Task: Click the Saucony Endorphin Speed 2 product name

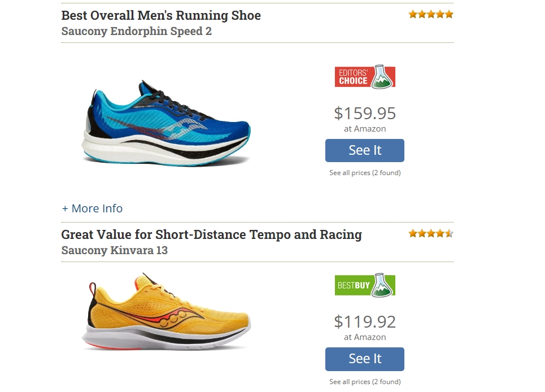Action: pos(136,31)
